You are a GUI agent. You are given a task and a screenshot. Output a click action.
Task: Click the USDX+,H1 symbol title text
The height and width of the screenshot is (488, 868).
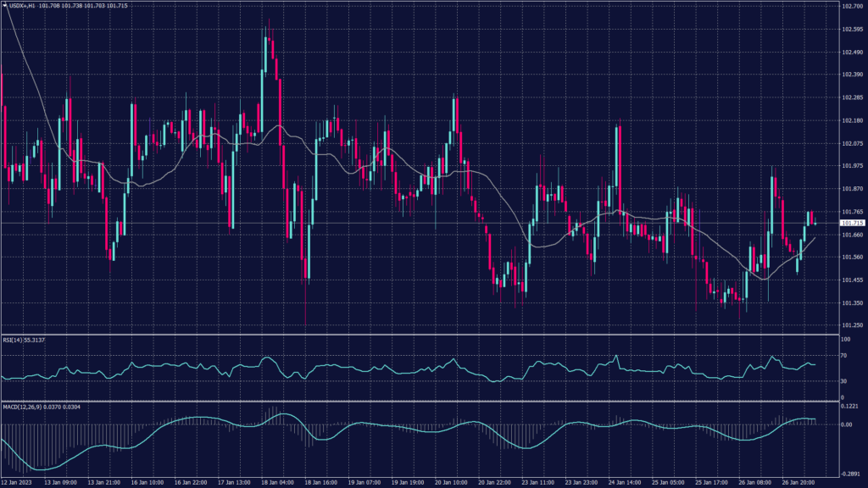[21, 4]
